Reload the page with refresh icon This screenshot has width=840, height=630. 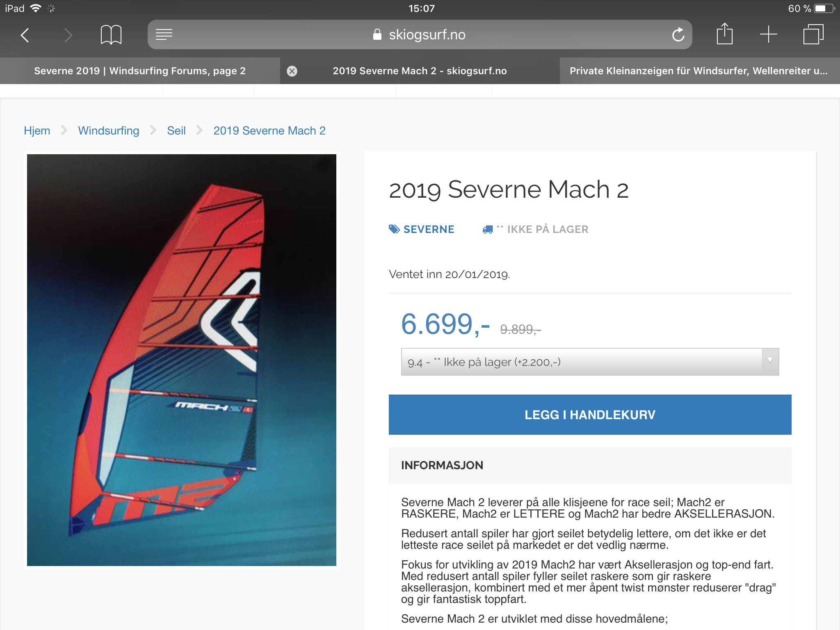678,35
